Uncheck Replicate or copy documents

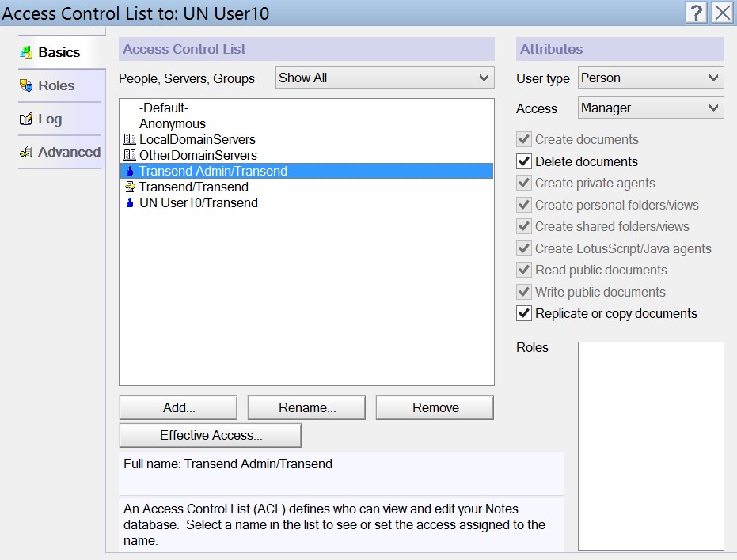pos(523,313)
